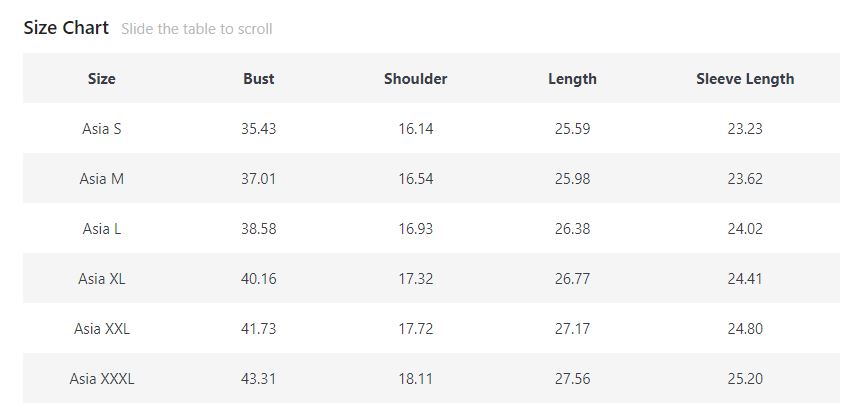This screenshot has width=864, height=417.
Task: Click the Length column header
Action: pyautogui.click(x=572, y=79)
